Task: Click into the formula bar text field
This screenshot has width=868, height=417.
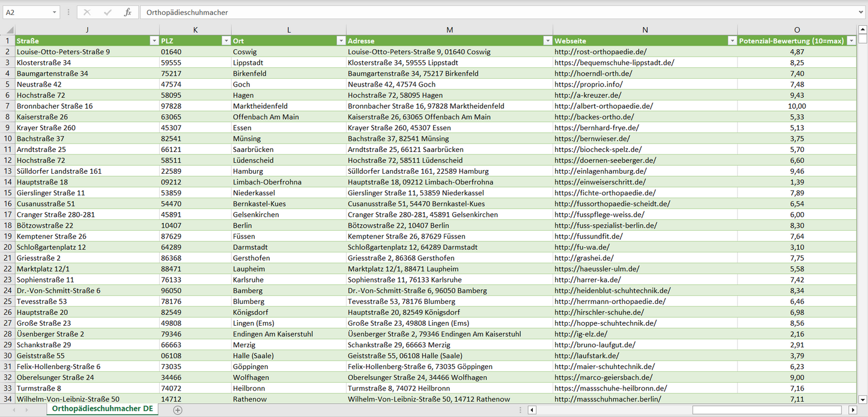Action: pyautogui.click(x=481, y=12)
